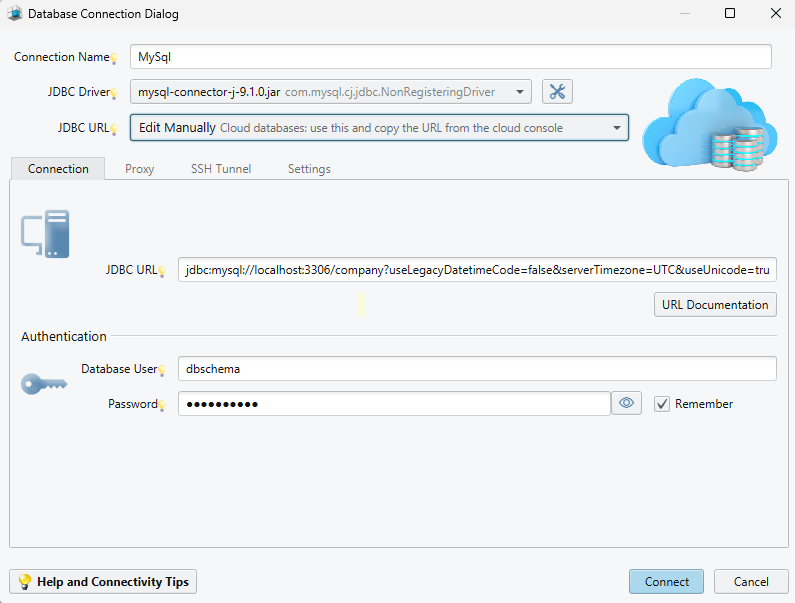This screenshot has height=603, width=795.
Task: Click the lightbulb hint beside Connection Name
Action: coord(114,59)
